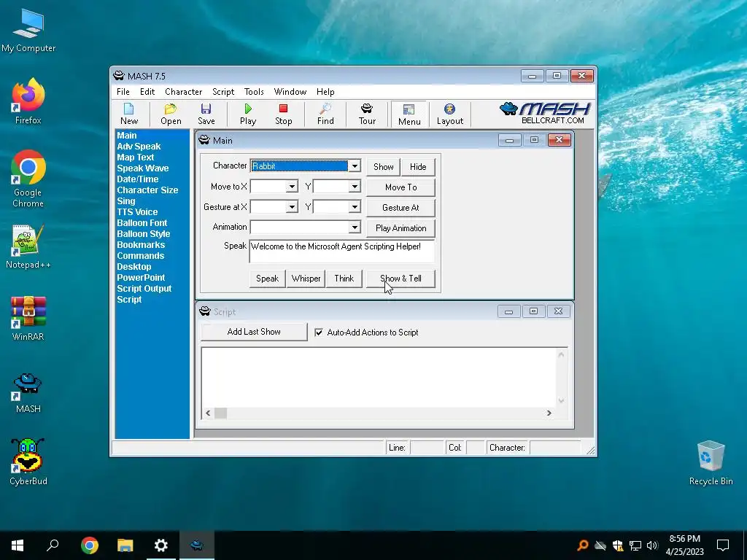The width and height of the screenshot is (747, 560).
Task: Open a script with the Open toolbar icon
Action: (171, 114)
